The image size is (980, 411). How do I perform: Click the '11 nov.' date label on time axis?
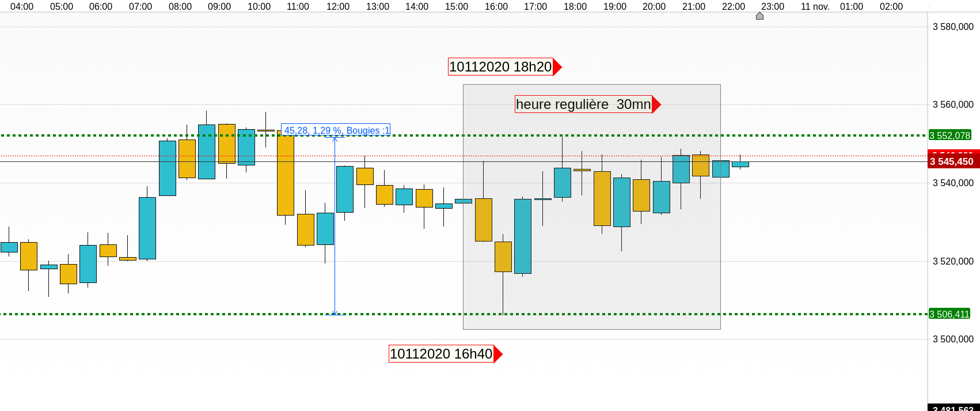coord(815,6)
